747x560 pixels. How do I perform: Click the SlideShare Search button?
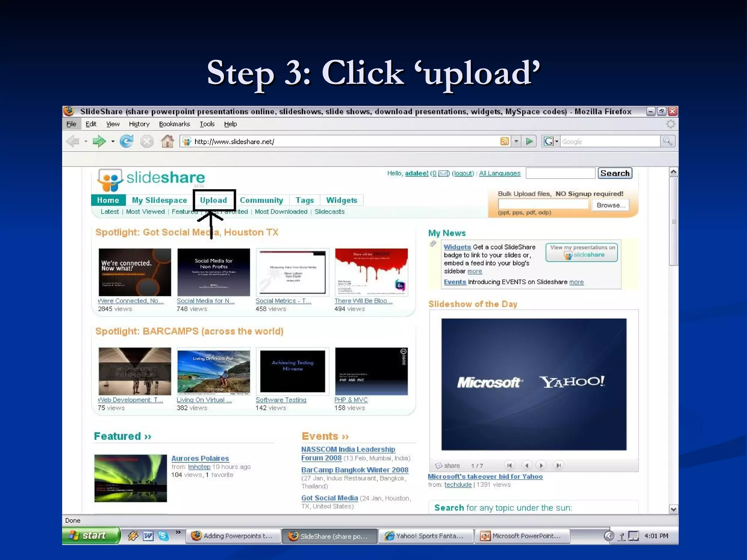(x=615, y=173)
